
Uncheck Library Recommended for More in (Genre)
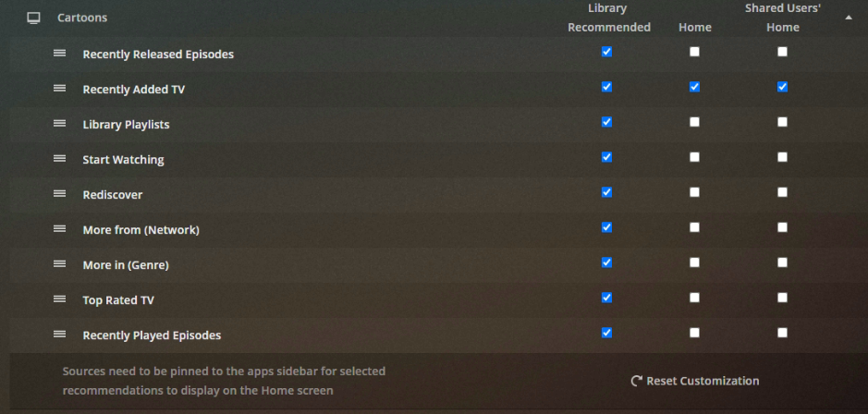pos(606,262)
